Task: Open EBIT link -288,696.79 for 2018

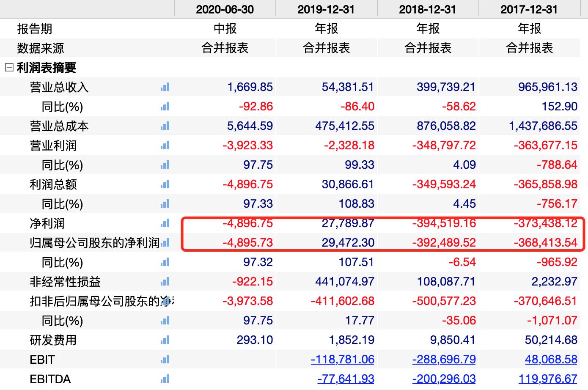Action: coord(444,360)
